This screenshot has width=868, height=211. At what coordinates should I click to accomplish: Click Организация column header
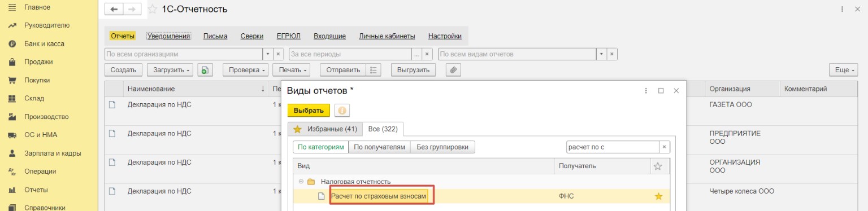point(742,89)
